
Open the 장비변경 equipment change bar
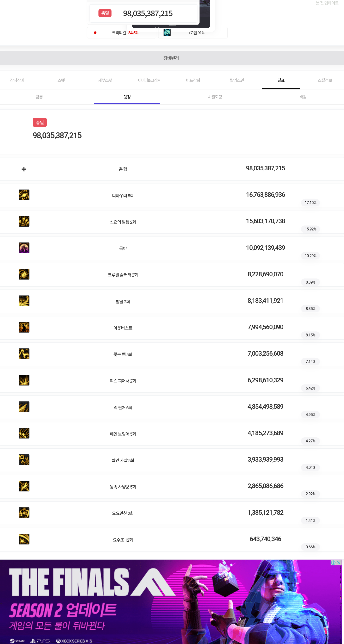point(171,58)
